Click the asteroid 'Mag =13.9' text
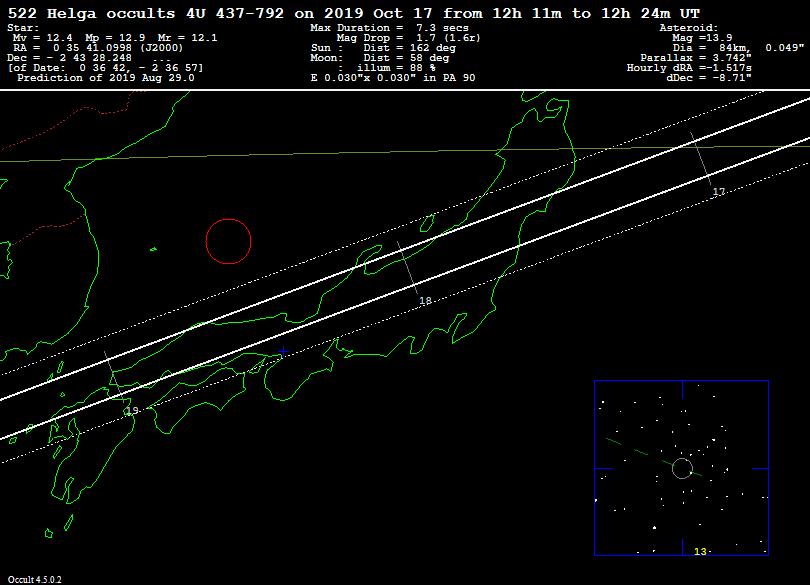Screen dimensions: 810x585 [x=702, y=38]
